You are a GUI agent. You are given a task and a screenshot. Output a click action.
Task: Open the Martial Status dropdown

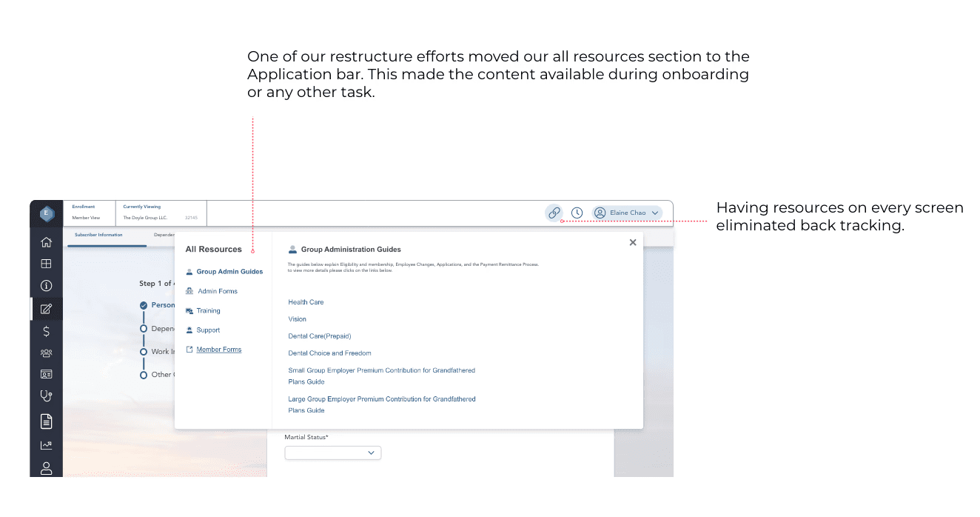click(x=333, y=453)
